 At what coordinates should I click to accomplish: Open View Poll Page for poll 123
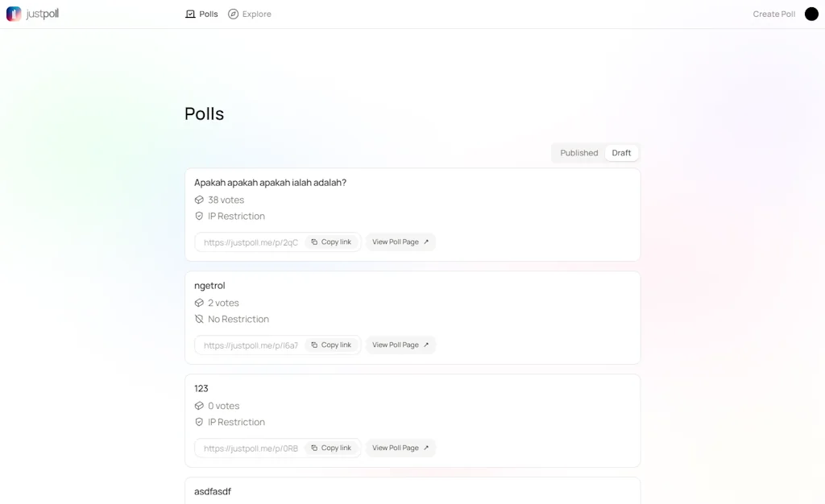click(x=400, y=448)
